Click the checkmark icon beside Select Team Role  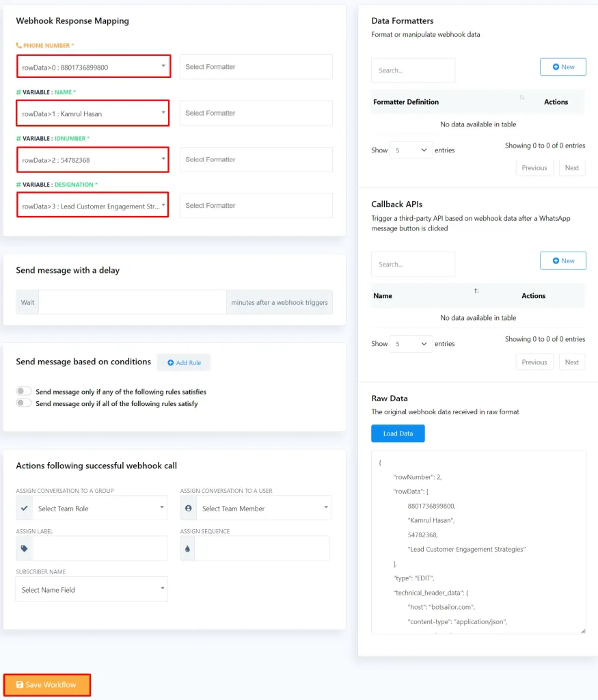[x=25, y=508]
